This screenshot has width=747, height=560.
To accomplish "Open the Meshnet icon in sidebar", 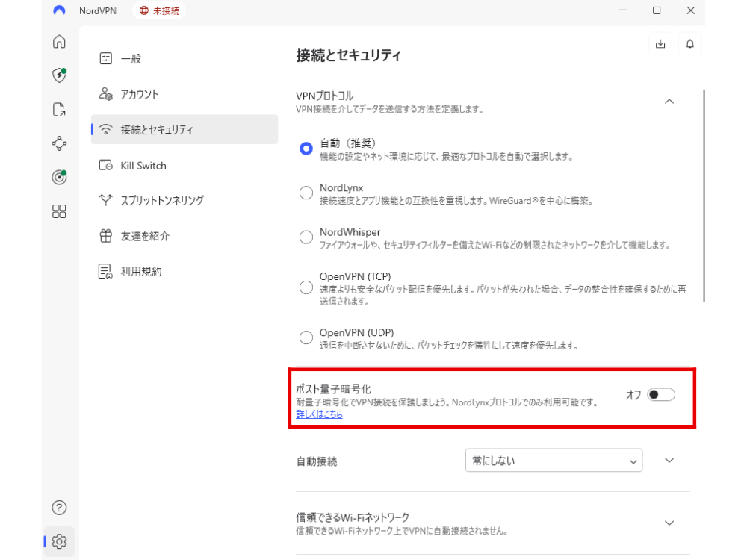I will (x=59, y=143).
